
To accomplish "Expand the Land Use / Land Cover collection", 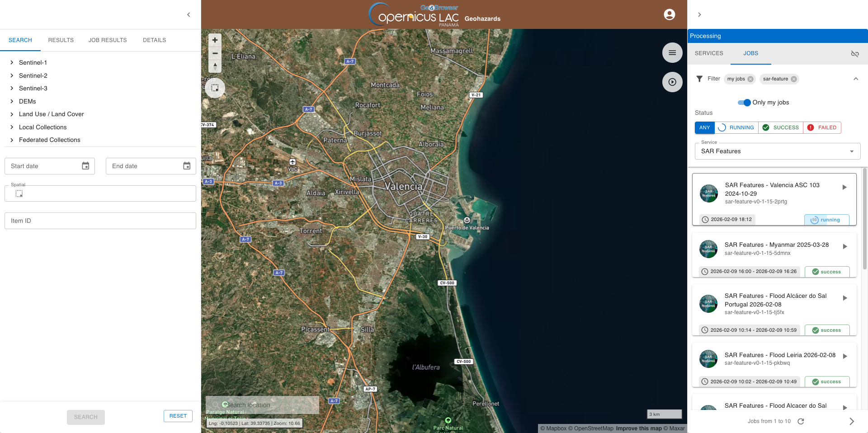I will (x=12, y=114).
